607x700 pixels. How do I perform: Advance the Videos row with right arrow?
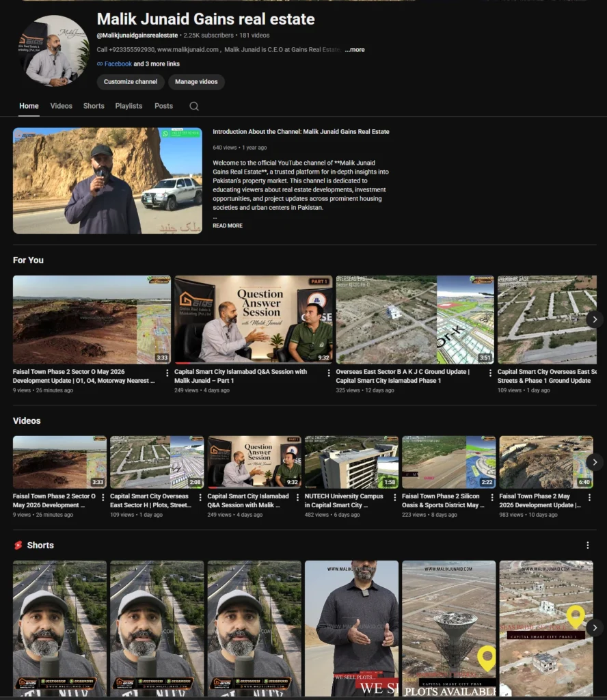point(595,462)
